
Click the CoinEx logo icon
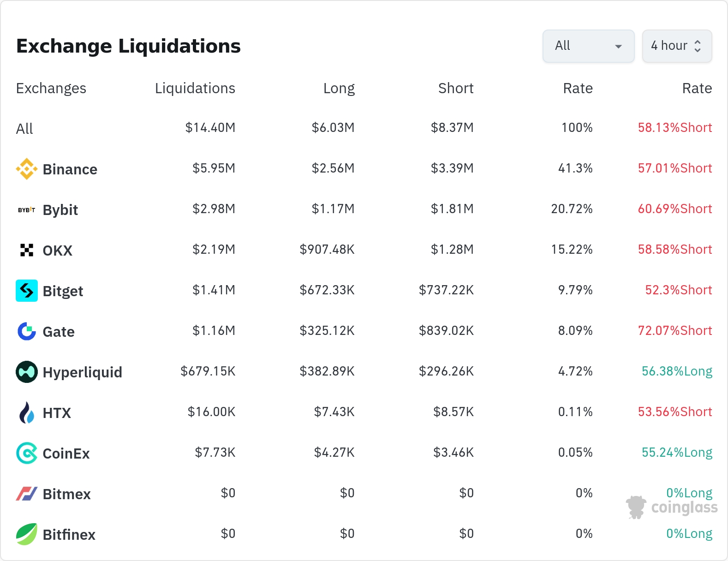coord(26,453)
